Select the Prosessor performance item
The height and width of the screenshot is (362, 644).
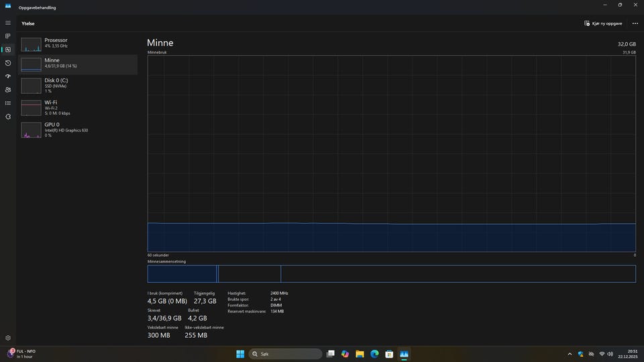click(77, 44)
